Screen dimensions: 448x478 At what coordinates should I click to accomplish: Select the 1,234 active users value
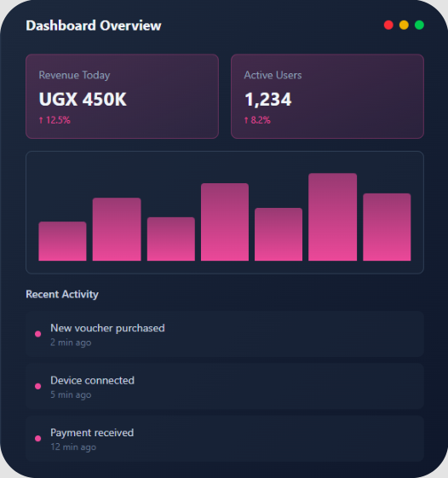tap(268, 100)
